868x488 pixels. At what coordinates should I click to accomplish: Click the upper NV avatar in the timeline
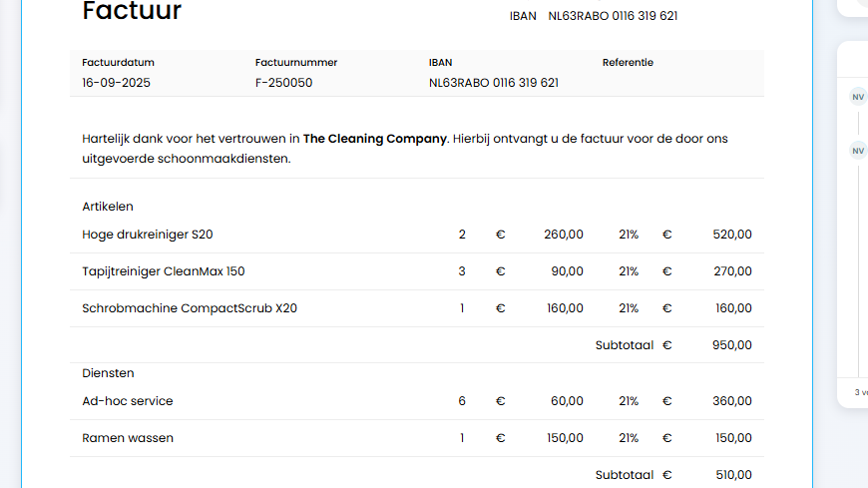coord(857,97)
